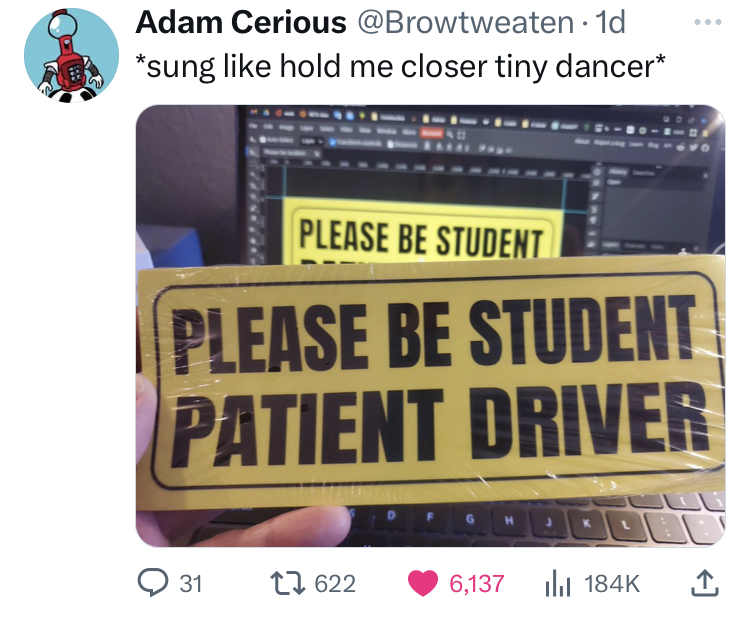Unlike the tweet via pink heart
The image size is (750, 617).
click(x=423, y=584)
